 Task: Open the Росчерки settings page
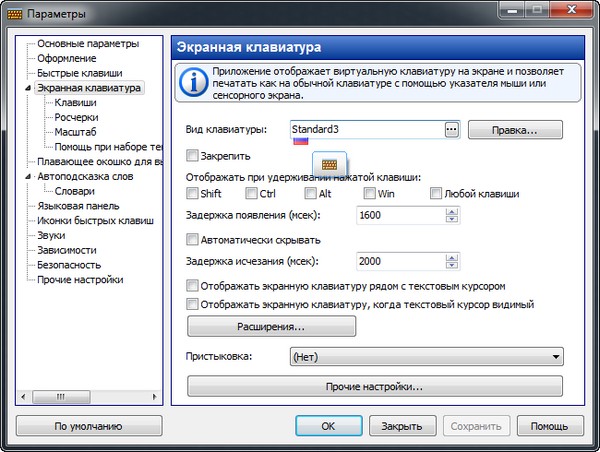tap(76, 117)
